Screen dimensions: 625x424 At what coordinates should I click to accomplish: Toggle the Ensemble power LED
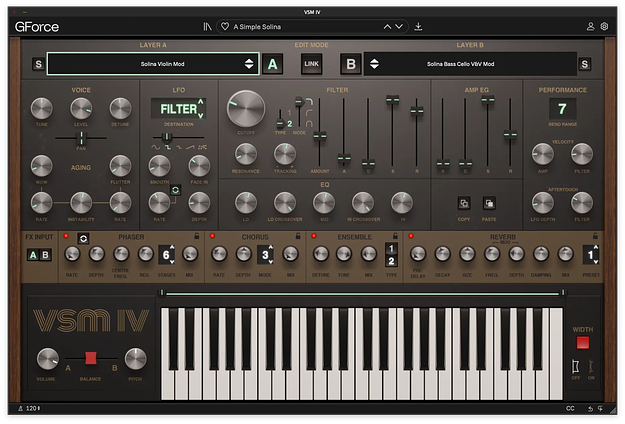click(314, 236)
